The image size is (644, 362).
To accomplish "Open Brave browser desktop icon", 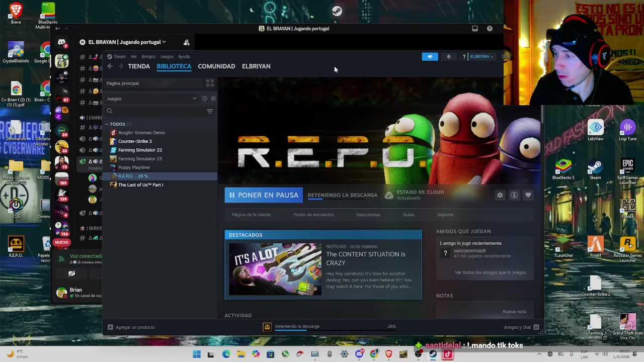I will coord(16,13).
